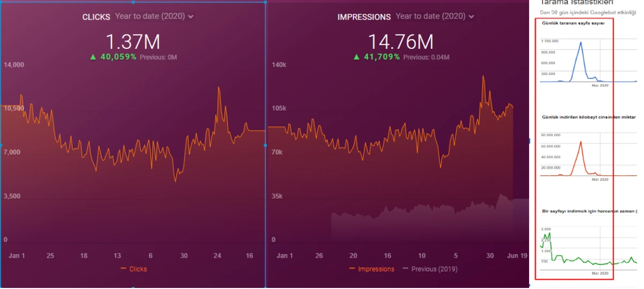Screen dimensions: 644x289
Task: Click the orange Clicks legend line marker
Action: pyautogui.click(x=123, y=269)
